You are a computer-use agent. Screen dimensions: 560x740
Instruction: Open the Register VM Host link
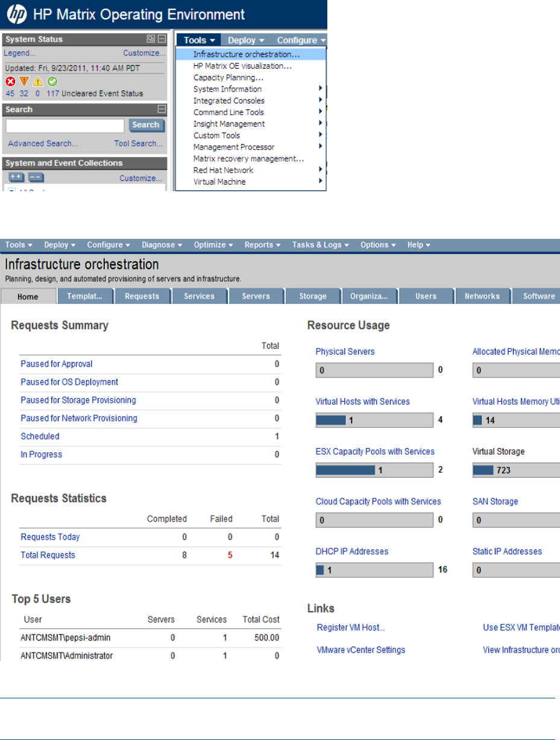[350, 628]
